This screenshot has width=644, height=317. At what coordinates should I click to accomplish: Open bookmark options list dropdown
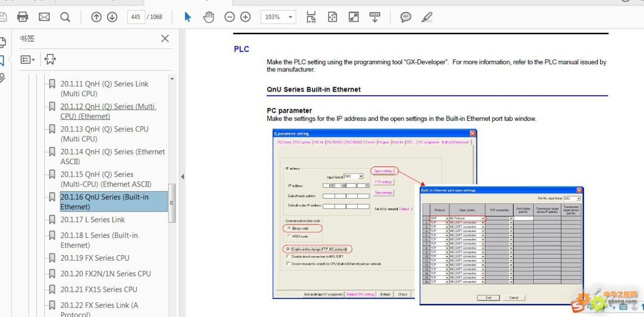pyautogui.click(x=28, y=59)
